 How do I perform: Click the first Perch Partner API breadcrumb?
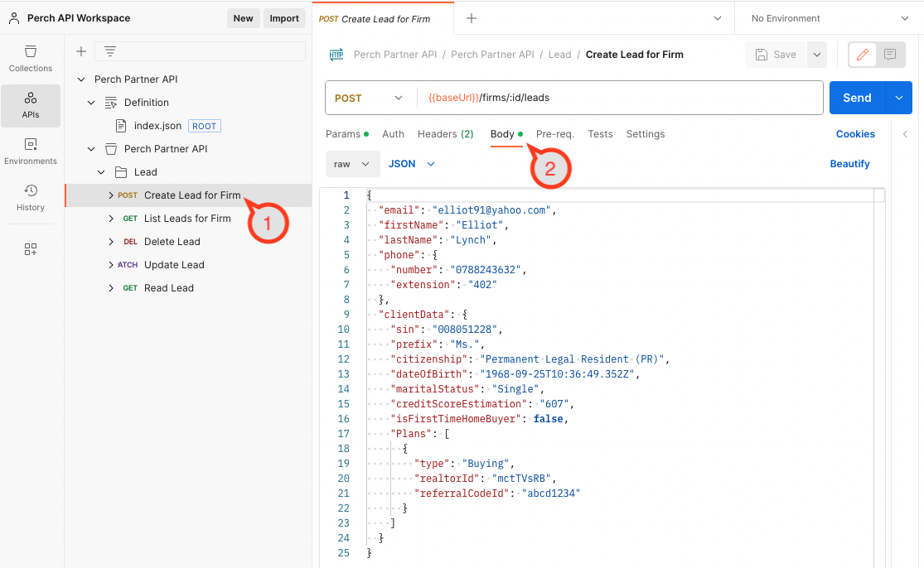pyautogui.click(x=395, y=55)
